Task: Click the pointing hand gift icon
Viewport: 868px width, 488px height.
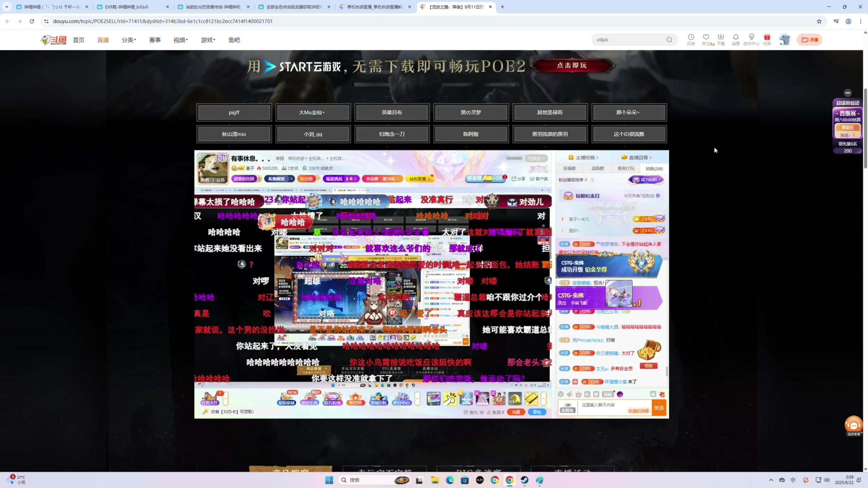Action: [x=450, y=399]
